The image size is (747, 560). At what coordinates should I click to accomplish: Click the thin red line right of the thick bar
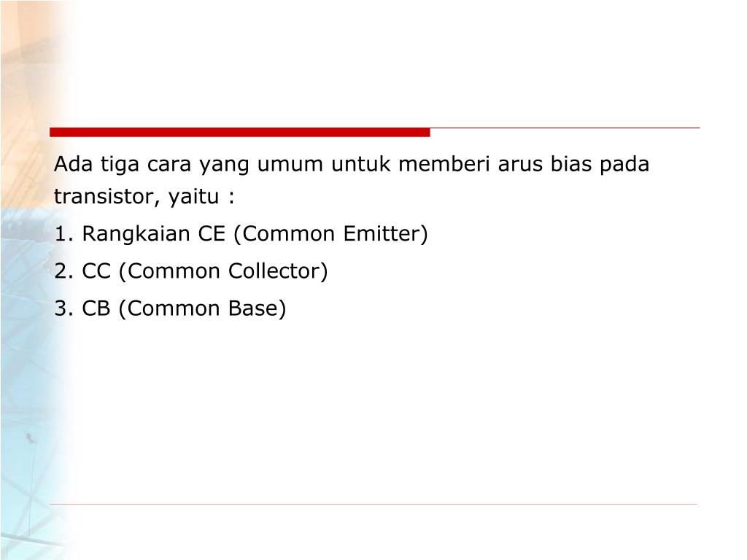(565, 128)
